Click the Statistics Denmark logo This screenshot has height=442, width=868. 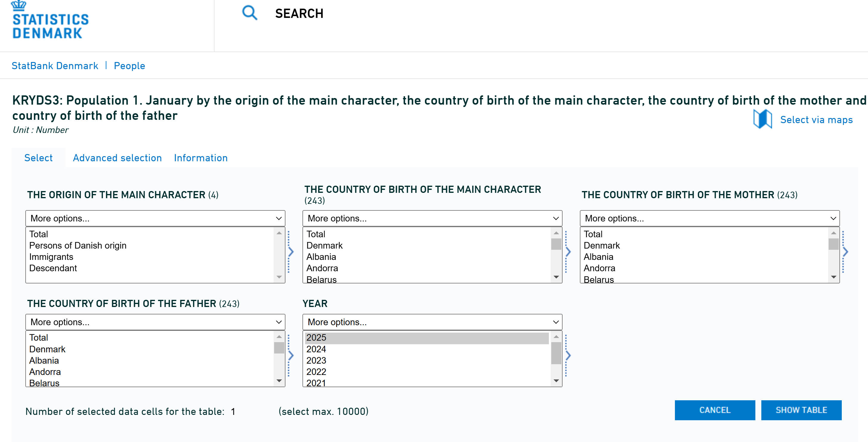(x=51, y=21)
